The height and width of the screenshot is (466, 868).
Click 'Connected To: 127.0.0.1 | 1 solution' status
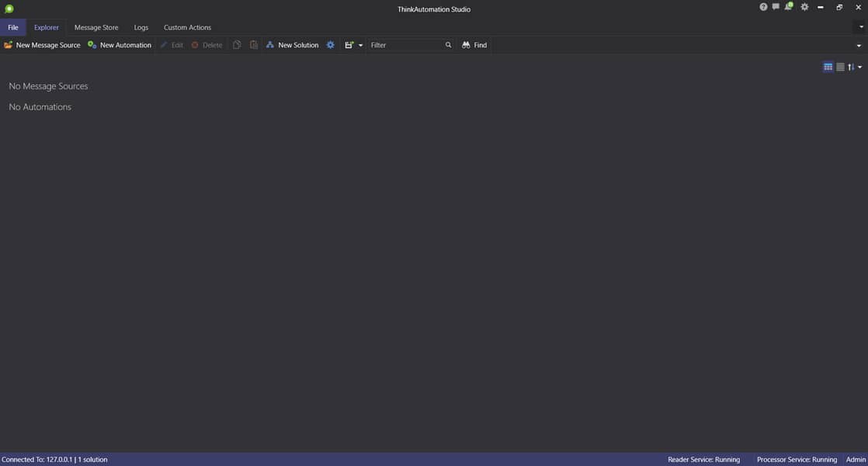point(54,459)
